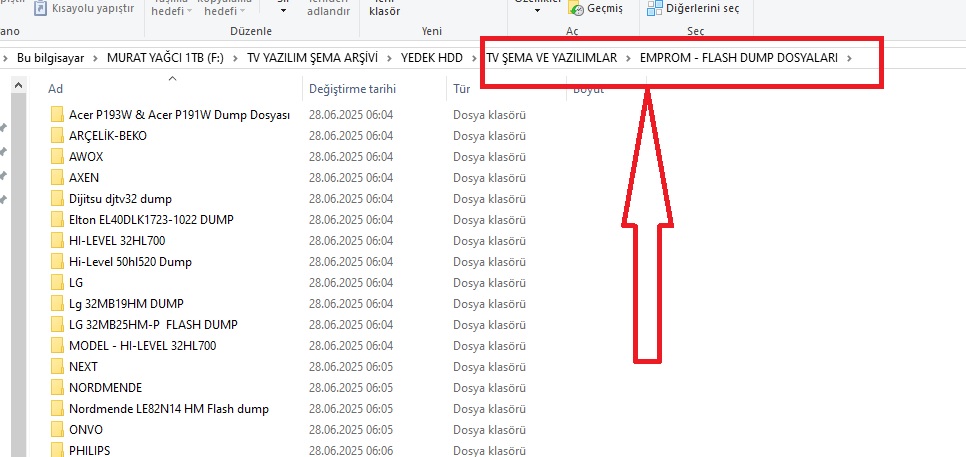Click the Kısayolu yapıştır paste shortcut command
966x457 pixels.
coord(84,9)
